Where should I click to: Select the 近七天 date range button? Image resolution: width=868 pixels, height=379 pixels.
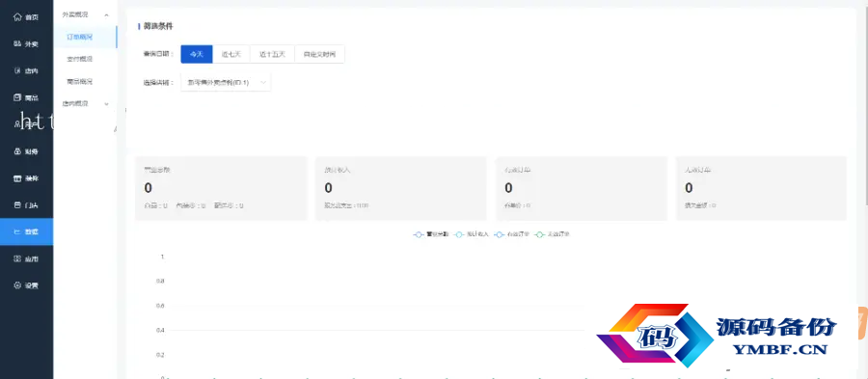[231, 54]
